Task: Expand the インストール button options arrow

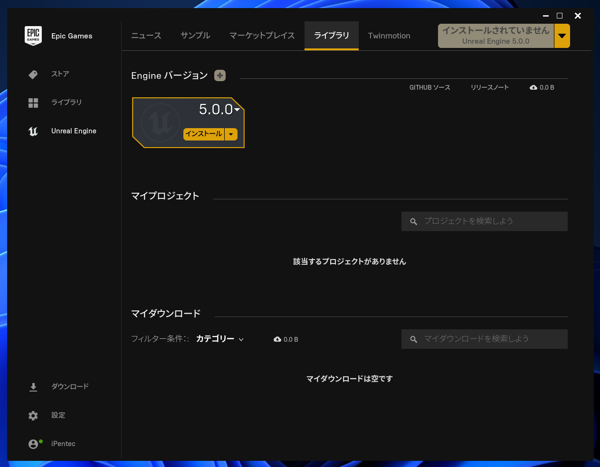Action: click(231, 134)
